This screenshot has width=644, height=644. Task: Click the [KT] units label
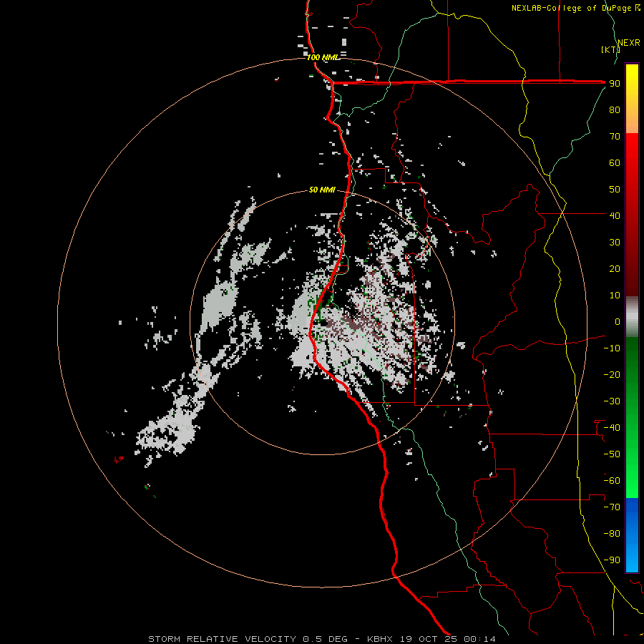click(611, 49)
